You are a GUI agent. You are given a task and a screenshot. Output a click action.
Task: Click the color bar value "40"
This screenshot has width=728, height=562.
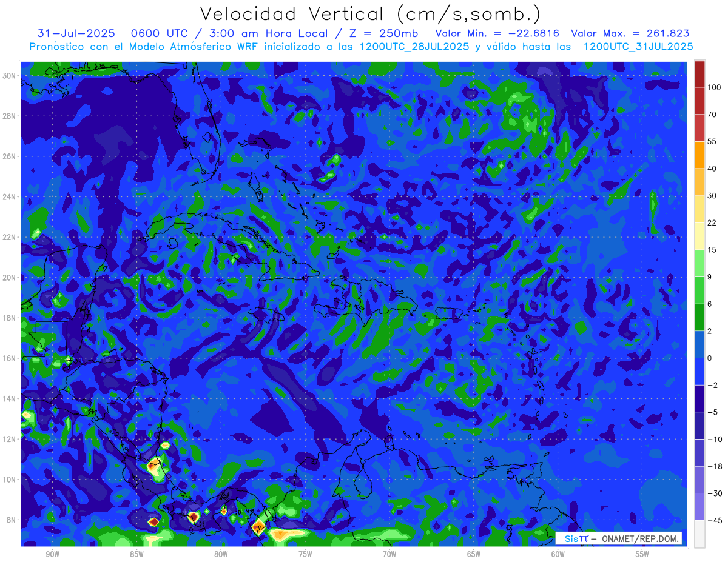(712, 169)
